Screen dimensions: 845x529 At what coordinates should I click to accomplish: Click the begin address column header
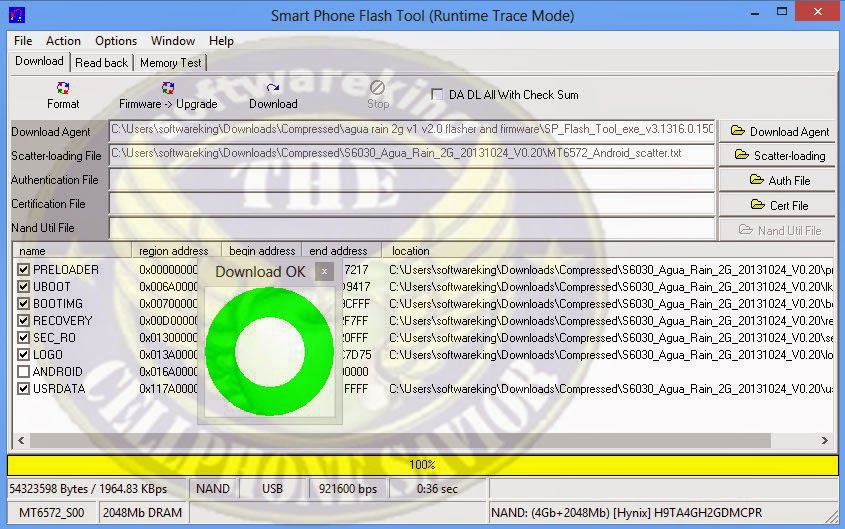[x=262, y=251]
